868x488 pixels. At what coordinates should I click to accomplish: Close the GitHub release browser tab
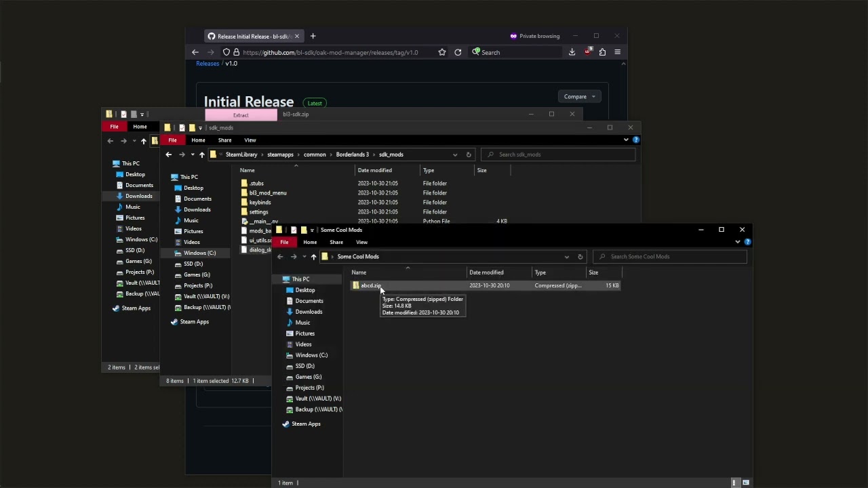[296, 36]
